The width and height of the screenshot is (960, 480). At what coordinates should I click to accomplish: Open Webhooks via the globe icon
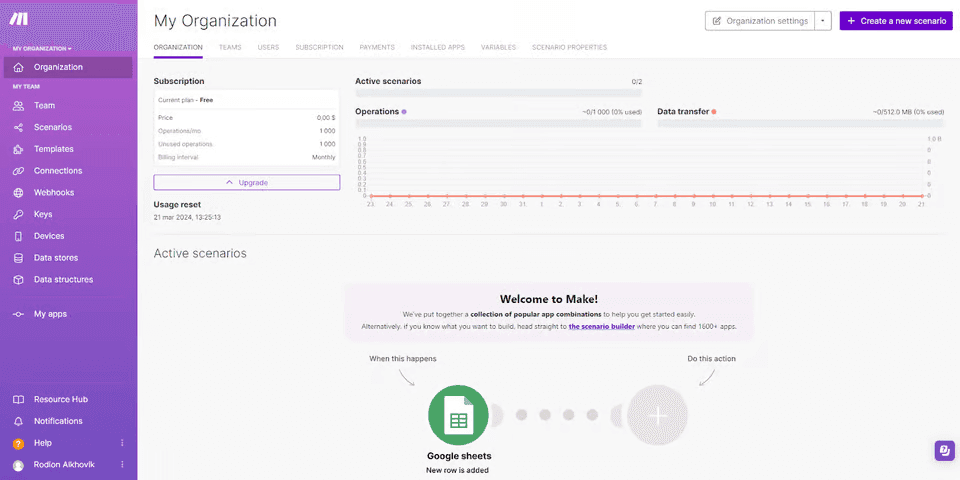click(x=18, y=192)
